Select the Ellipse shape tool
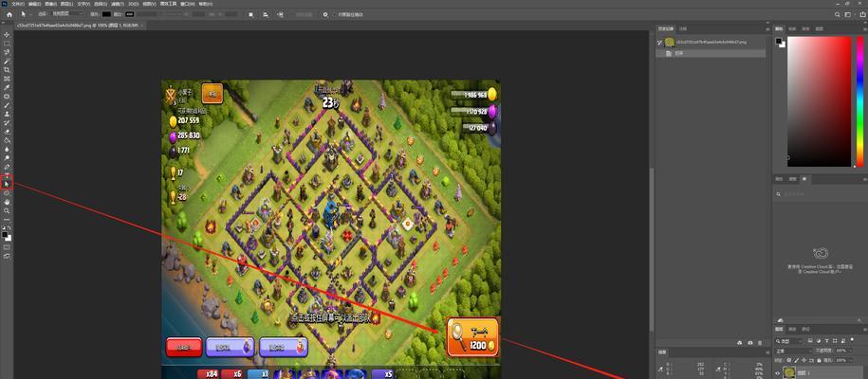 point(8,193)
